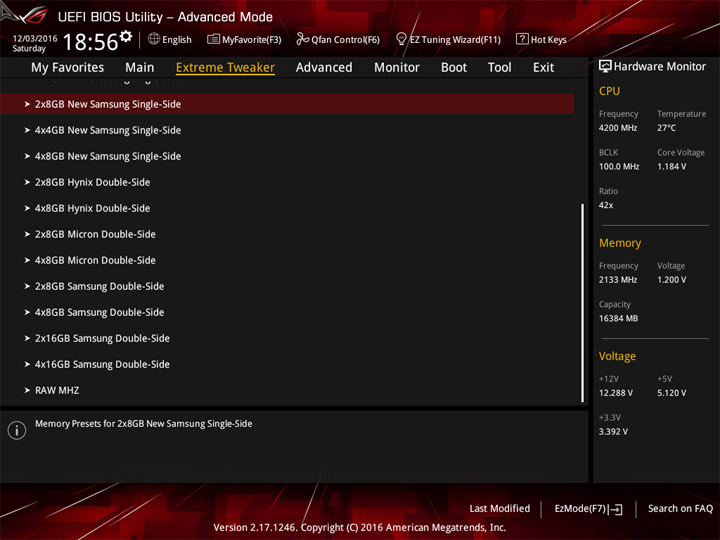Switch to the Tool tab
The height and width of the screenshot is (540, 720).
coord(500,68)
